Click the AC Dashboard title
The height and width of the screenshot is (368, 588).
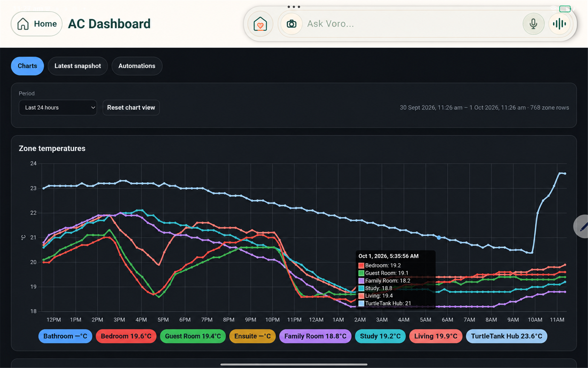pyautogui.click(x=109, y=24)
